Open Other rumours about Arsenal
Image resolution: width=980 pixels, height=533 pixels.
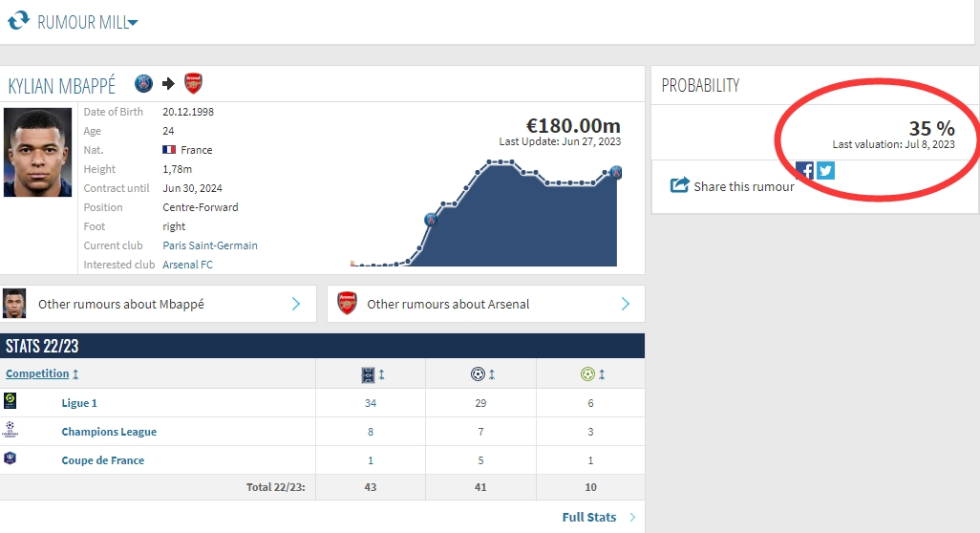click(485, 305)
